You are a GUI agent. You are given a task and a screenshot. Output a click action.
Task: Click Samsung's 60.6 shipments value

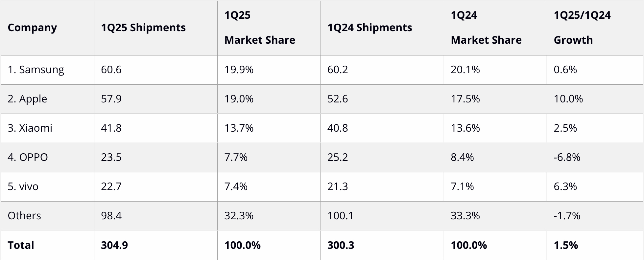pos(111,70)
